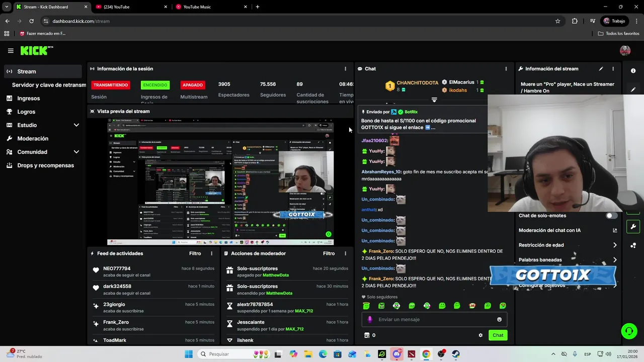Click Fazer mercado em F... bookmark

tap(42, 34)
